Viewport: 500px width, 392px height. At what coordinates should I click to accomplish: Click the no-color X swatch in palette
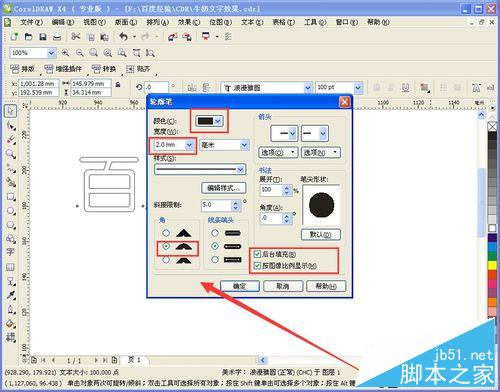[492, 126]
